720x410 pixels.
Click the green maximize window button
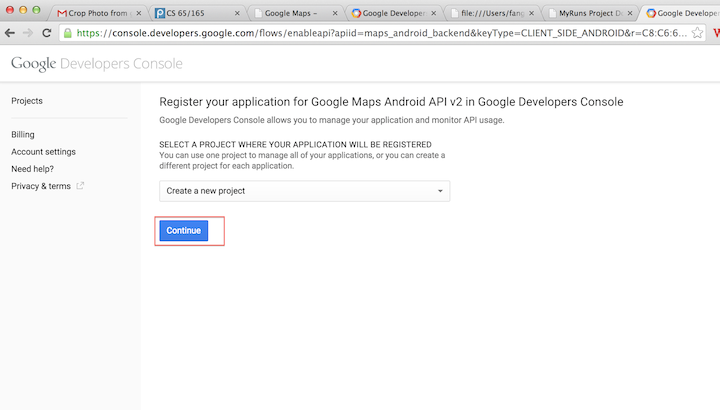pyautogui.click(x=36, y=10)
